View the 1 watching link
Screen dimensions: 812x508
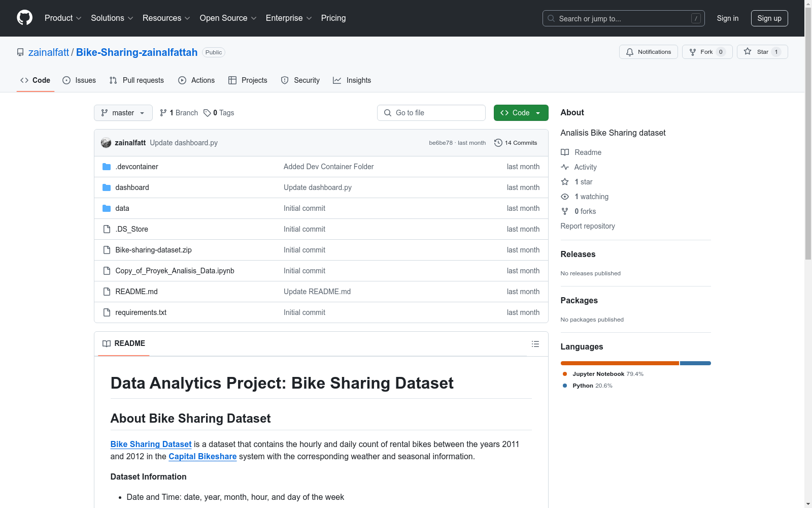(585, 197)
